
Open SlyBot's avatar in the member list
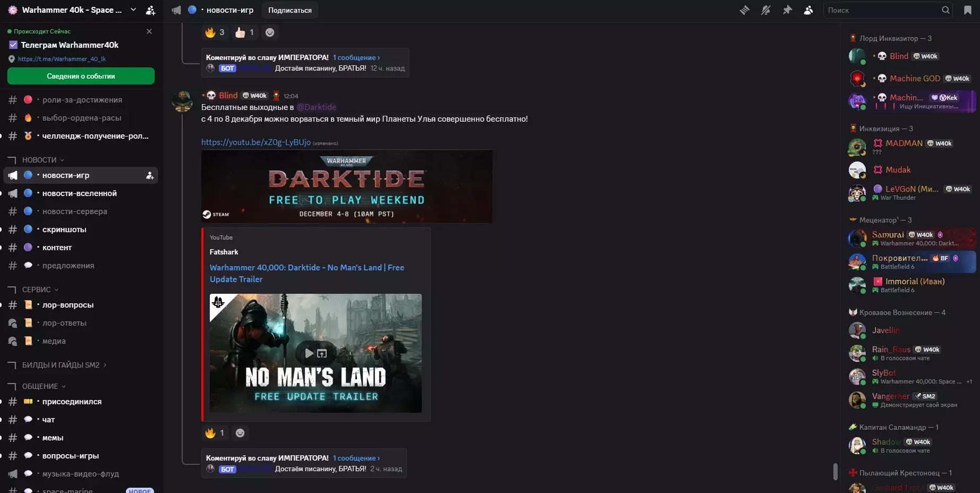[857, 377]
